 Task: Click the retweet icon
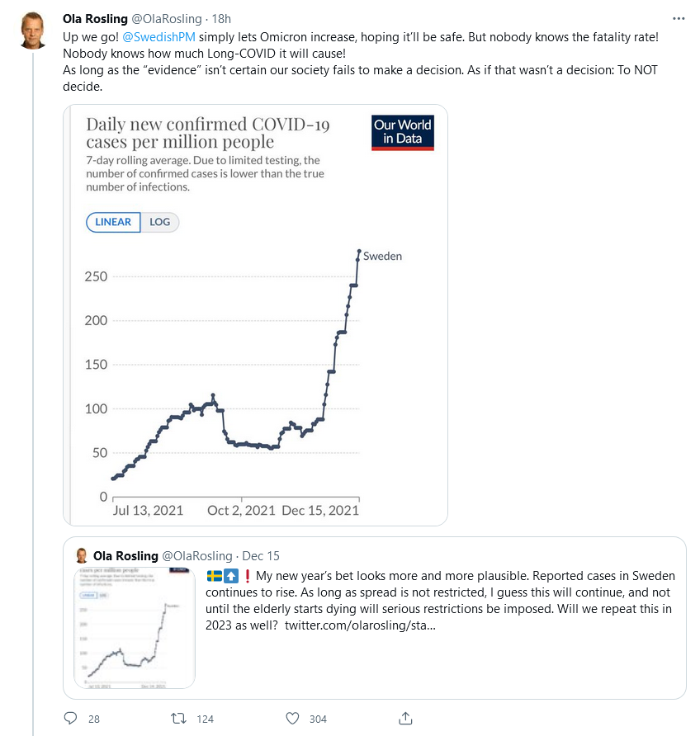[177, 718]
